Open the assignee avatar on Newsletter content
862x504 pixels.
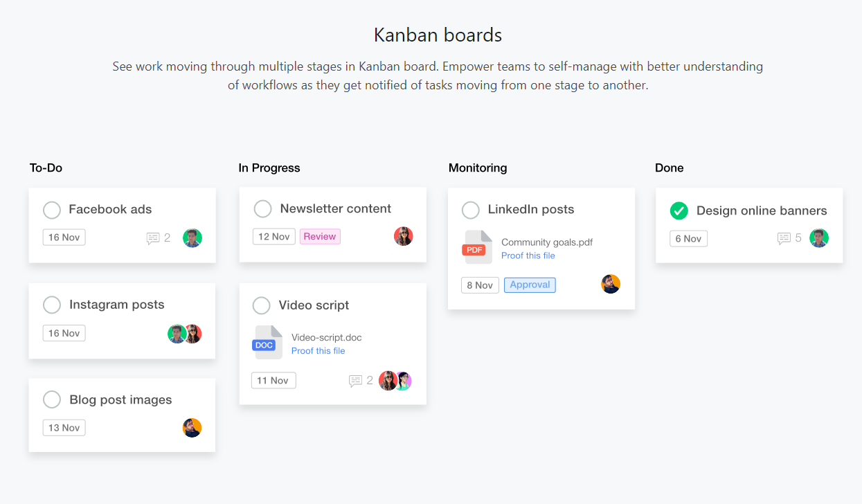point(404,235)
